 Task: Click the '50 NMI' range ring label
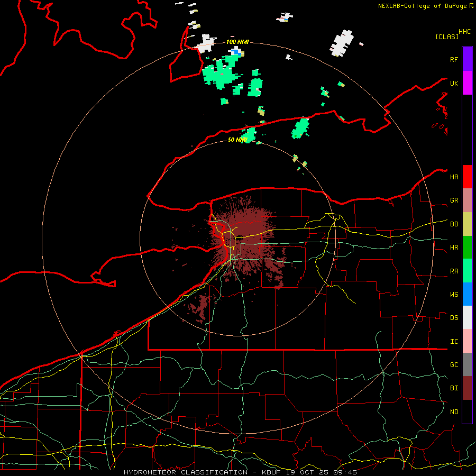click(237, 140)
